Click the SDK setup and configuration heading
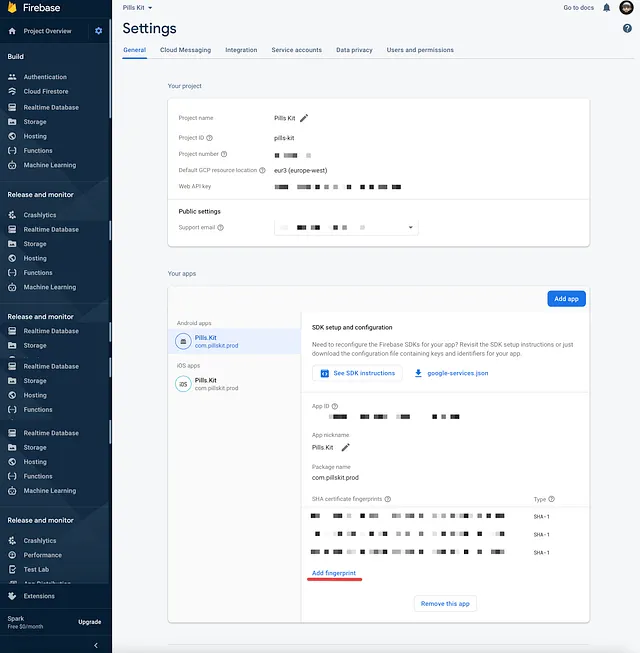640x653 pixels. (x=352, y=328)
